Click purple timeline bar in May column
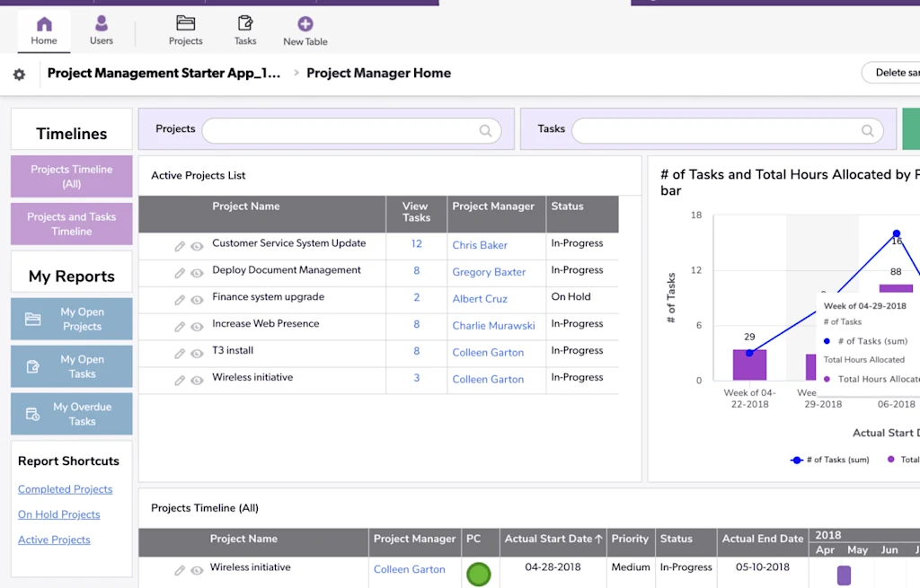This screenshot has width=920, height=588. [x=844, y=575]
